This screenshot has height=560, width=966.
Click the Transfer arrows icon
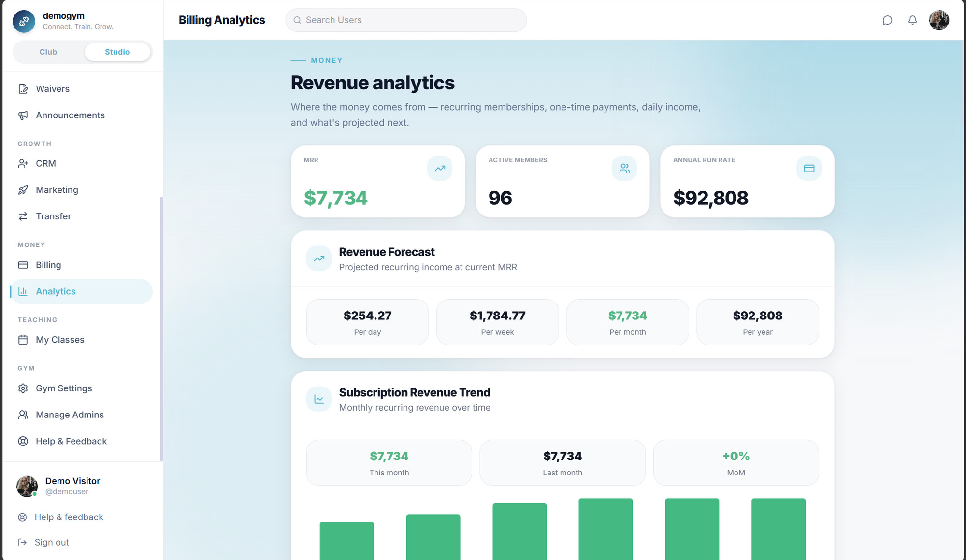pyautogui.click(x=23, y=216)
